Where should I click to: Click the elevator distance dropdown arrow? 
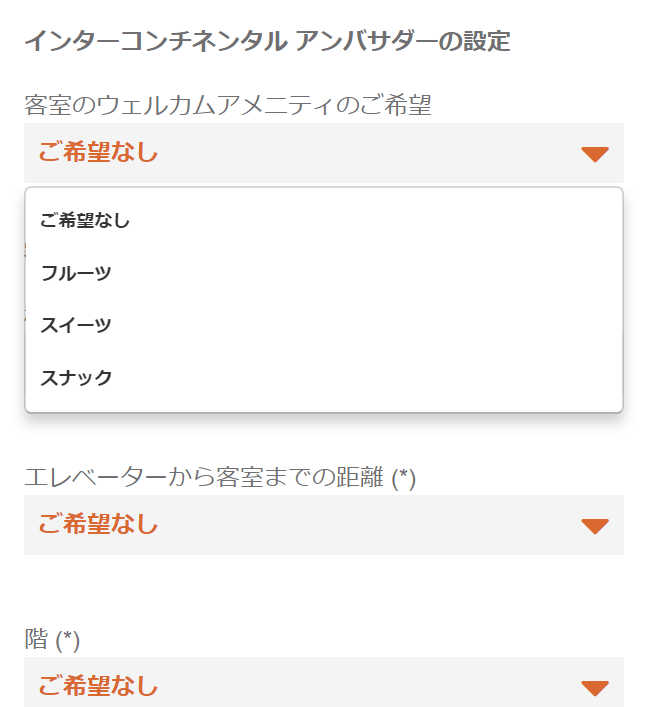(595, 525)
